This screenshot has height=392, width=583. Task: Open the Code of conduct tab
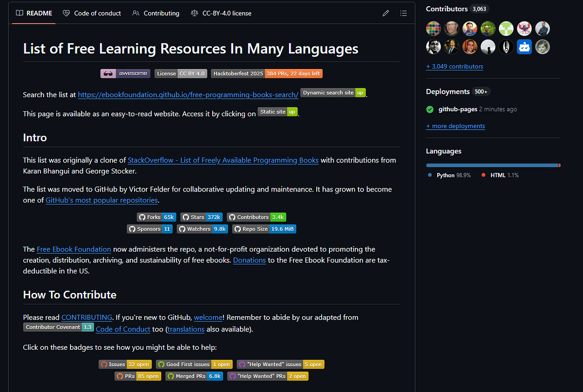pyautogui.click(x=92, y=13)
